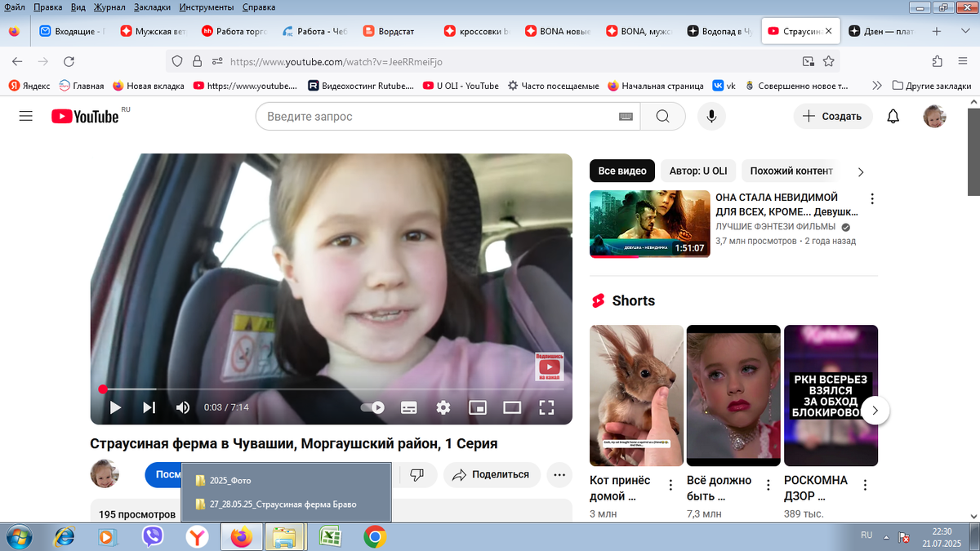Open the ОНА СТАЛА НЕВИДИМОЙ video thumbnail
The height and width of the screenshot is (551, 980).
(x=650, y=224)
